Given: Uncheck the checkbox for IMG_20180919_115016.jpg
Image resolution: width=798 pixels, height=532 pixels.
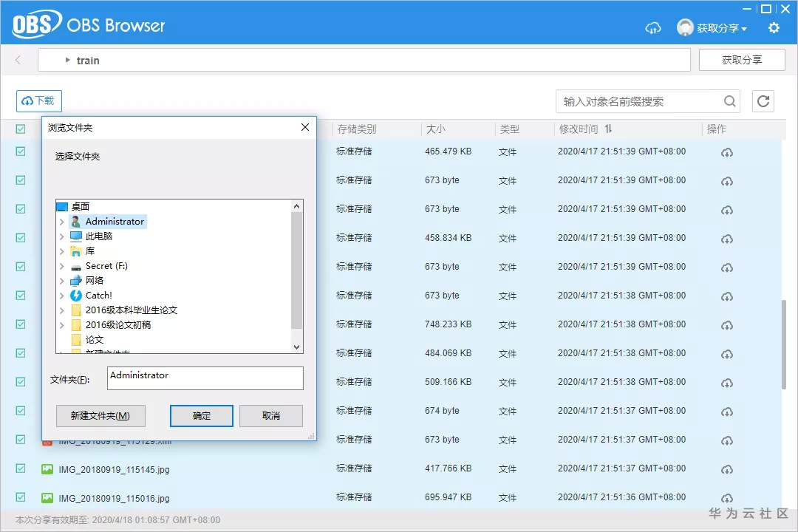Looking at the screenshot, I should [21, 497].
